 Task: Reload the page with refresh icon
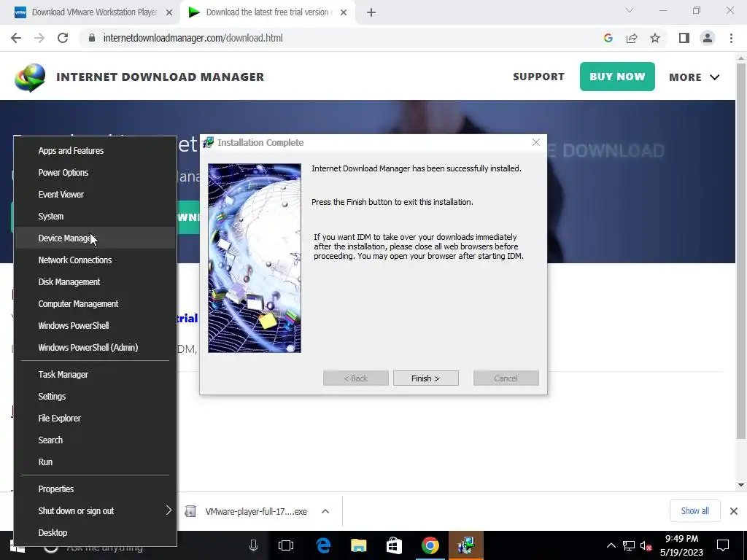click(x=63, y=38)
